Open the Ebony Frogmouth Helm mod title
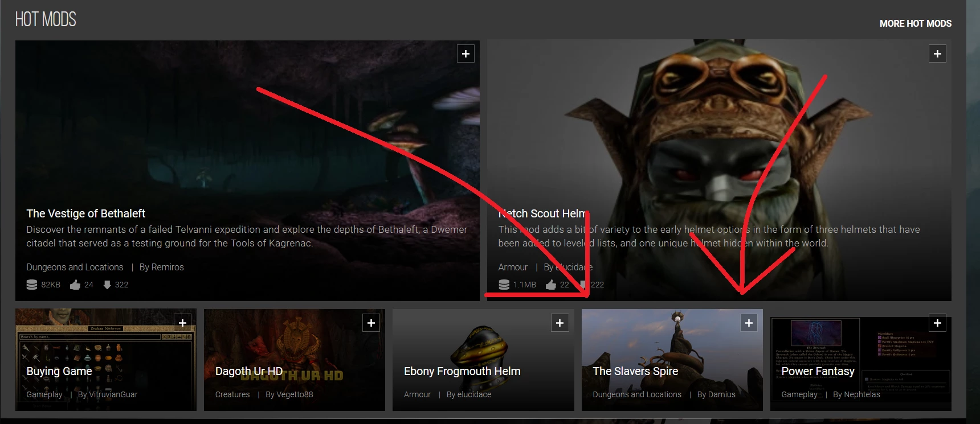This screenshot has width=980, height=424. pos(462,371)
